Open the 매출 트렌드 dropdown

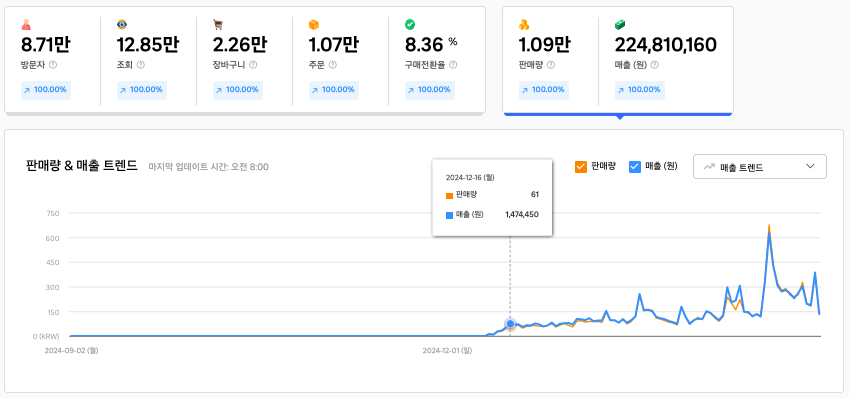point(760,167)
